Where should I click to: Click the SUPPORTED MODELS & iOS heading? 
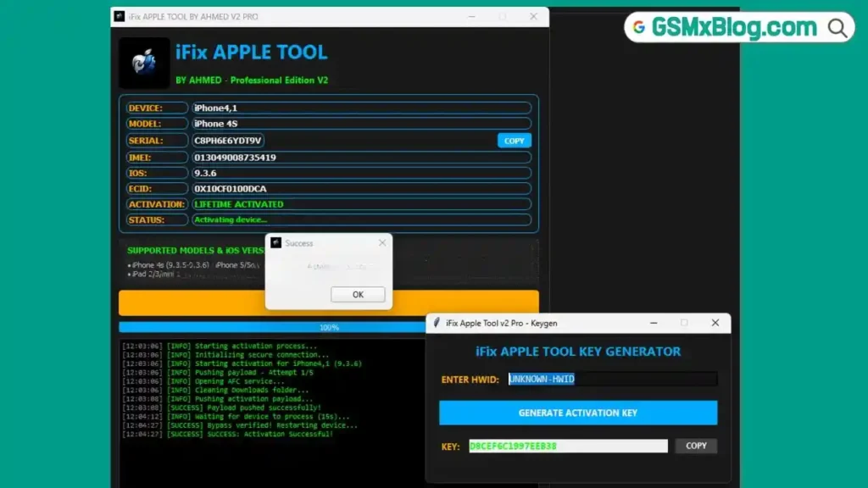click(x=196, y=251)
